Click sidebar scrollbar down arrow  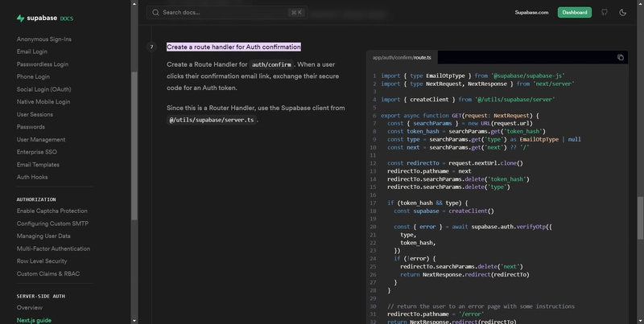pos(134,320)
